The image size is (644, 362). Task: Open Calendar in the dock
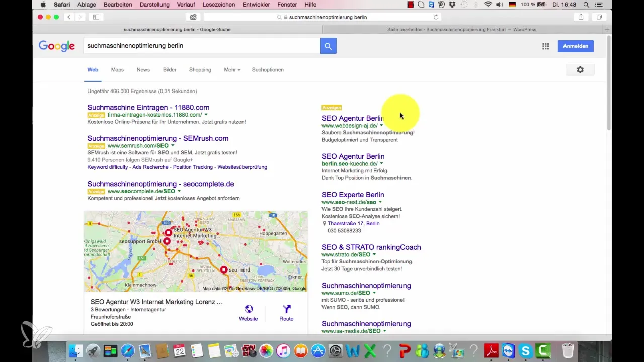click(180, 350)
